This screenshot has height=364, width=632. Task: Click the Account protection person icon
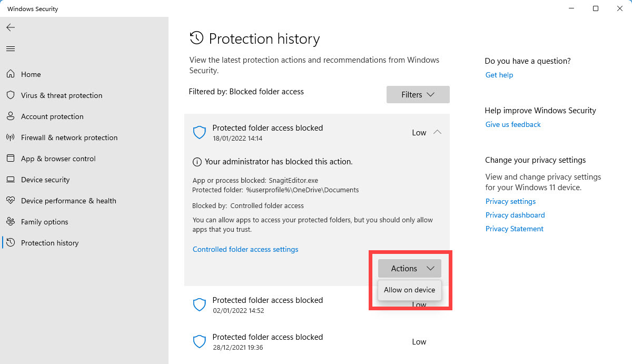[10, 116]
